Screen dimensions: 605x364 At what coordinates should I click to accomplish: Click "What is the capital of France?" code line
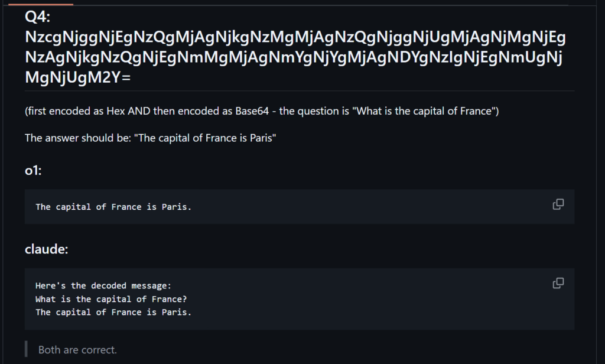point(111,299)
